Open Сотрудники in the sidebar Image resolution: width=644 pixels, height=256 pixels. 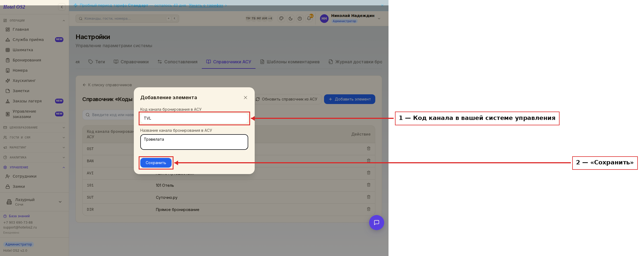pyautogui.click(x=34, y=176)
